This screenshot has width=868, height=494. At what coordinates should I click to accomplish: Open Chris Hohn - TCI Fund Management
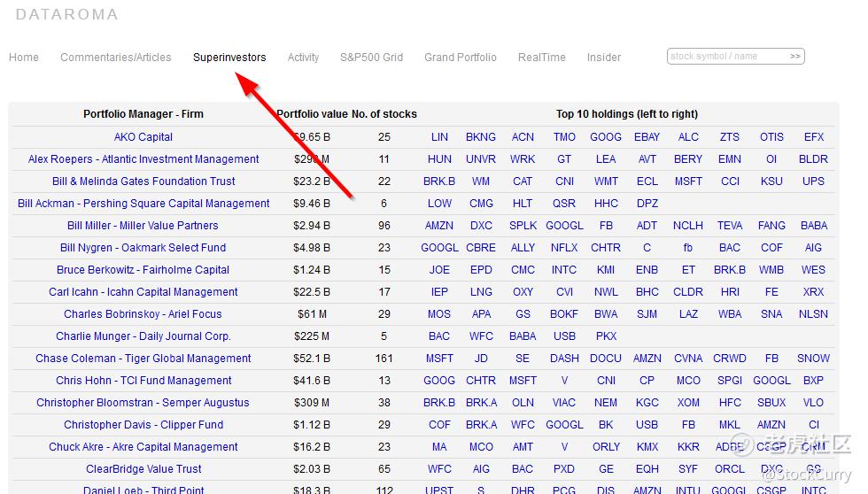pos(143,381)
